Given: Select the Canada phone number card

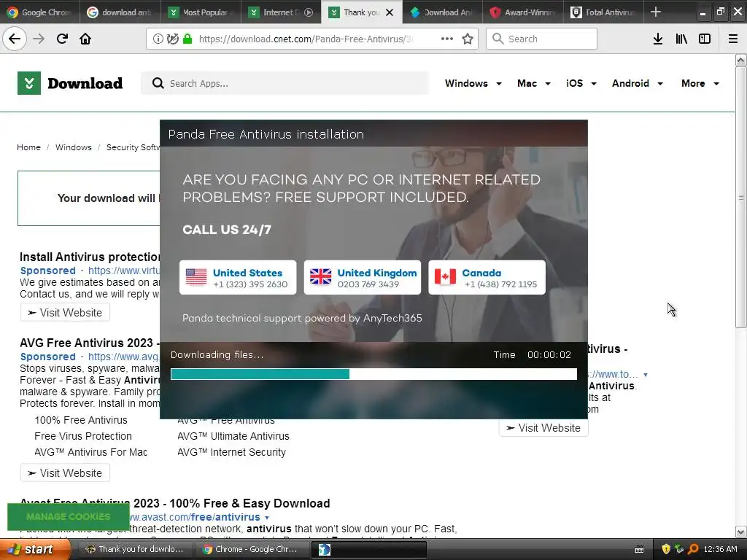Looking at the screenshot, I should (x=487, y=277).
